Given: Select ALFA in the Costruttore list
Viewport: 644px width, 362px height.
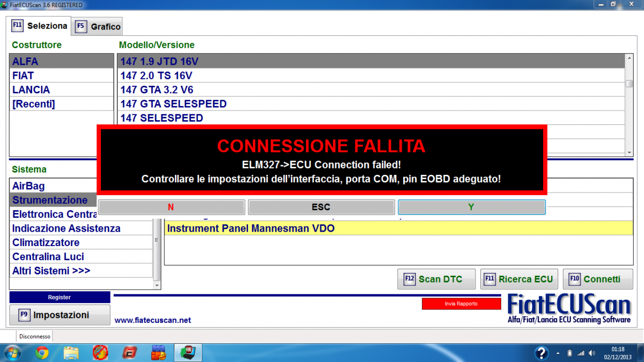Looking at the screenshot, I should 62,62.
